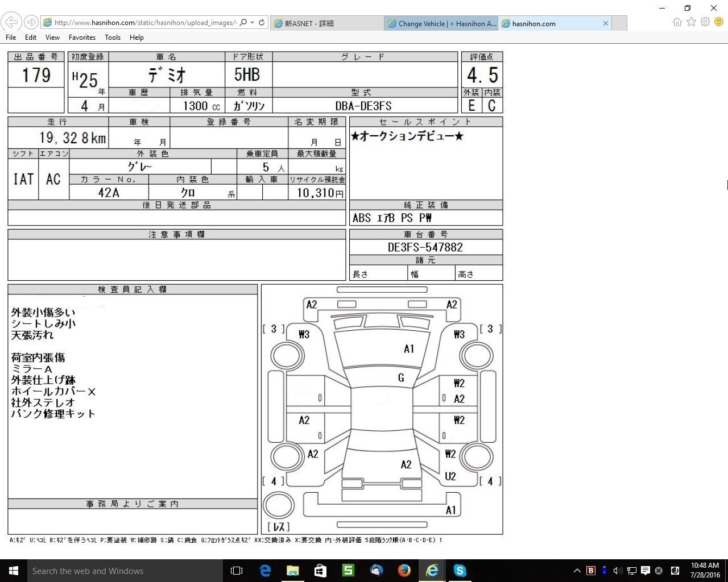The height and width of the screenshot is (582, 728).
Task: Launch Skype from the taskbar
Action: tap(460, 570)
